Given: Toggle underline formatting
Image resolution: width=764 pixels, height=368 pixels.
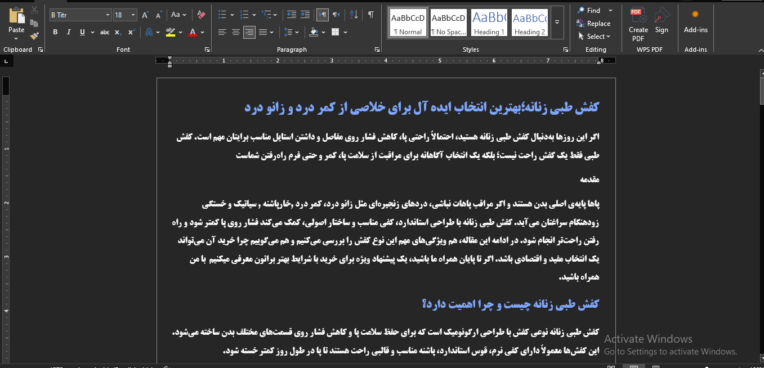Looking at the screenshot, I should [82, 33].
